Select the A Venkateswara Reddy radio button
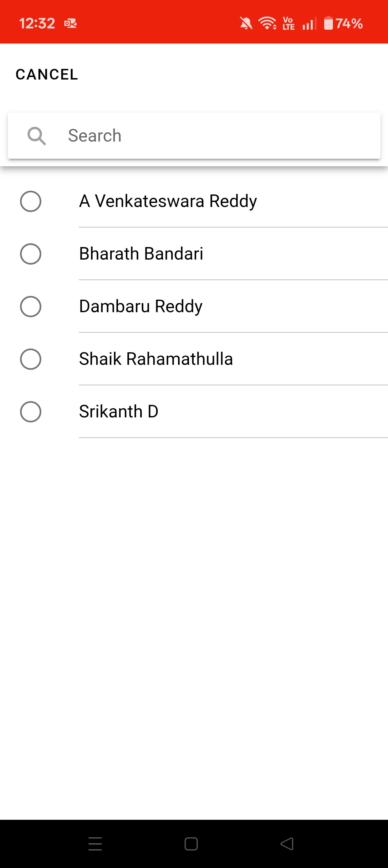The image size is (388, 868). [31, 201]
